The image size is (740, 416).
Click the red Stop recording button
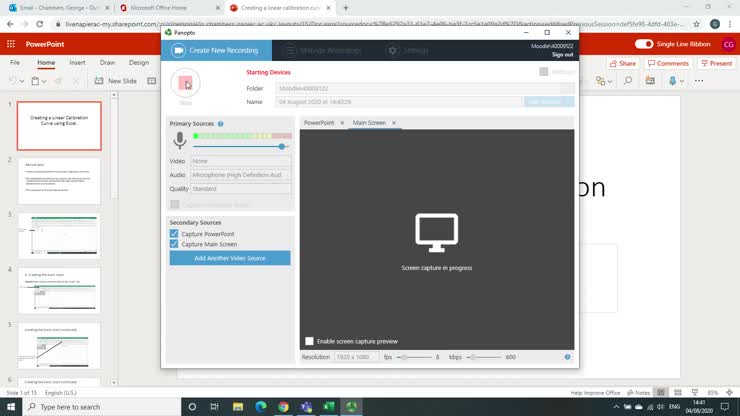click(x=185, y=84)
